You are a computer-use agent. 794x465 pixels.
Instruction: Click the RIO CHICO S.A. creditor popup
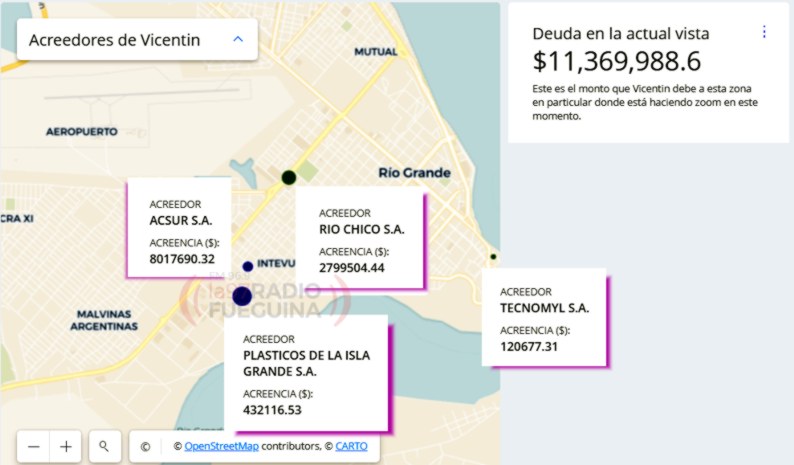(x=360, y=238)
